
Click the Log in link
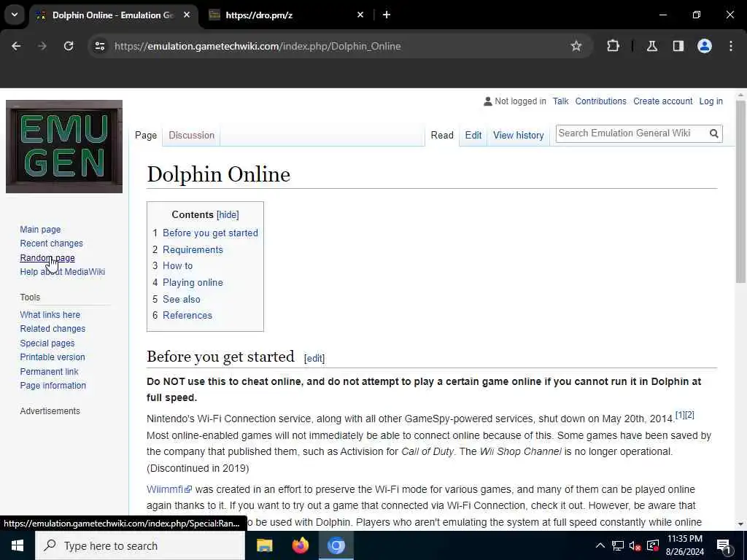711,101
